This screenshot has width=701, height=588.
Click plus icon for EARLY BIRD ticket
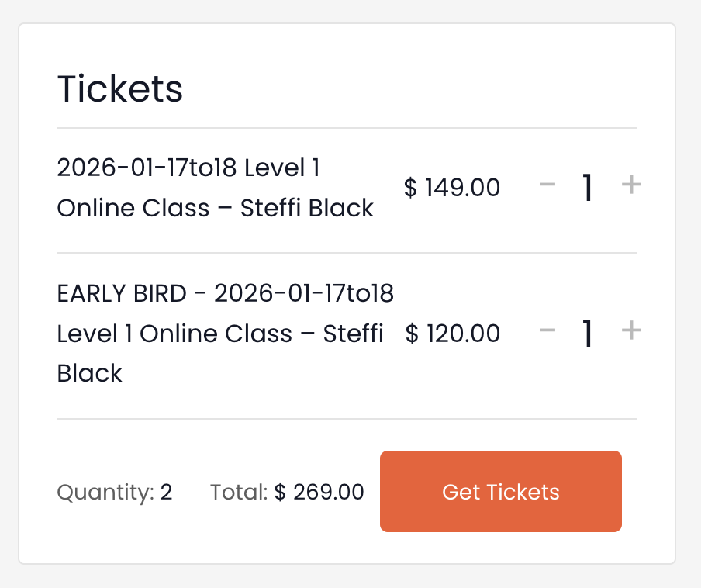pyautogui.click(x=631, y=331)
